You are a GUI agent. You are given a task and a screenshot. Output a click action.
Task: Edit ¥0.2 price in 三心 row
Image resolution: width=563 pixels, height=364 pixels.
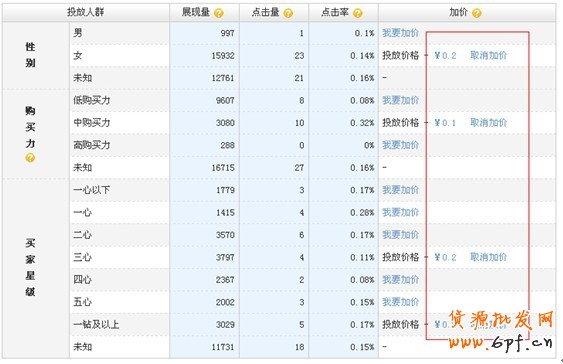click(x=445, y=257)
